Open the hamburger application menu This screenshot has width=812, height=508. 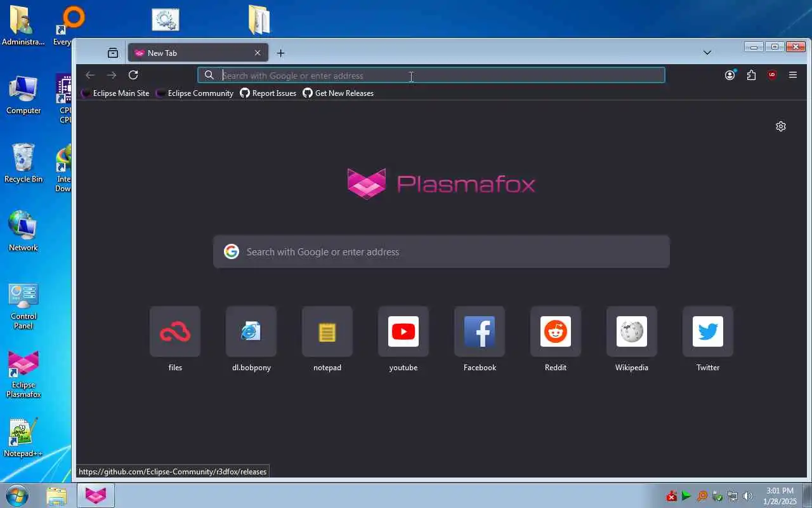point(793,75)
